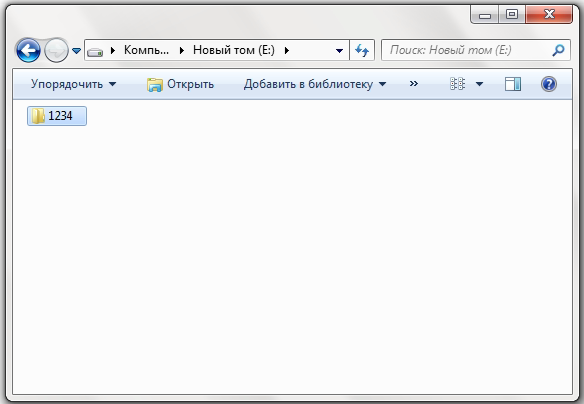Select Компь... in the address path
The image size is (584, 404).
pyautogui.click(x=146, y=50)
